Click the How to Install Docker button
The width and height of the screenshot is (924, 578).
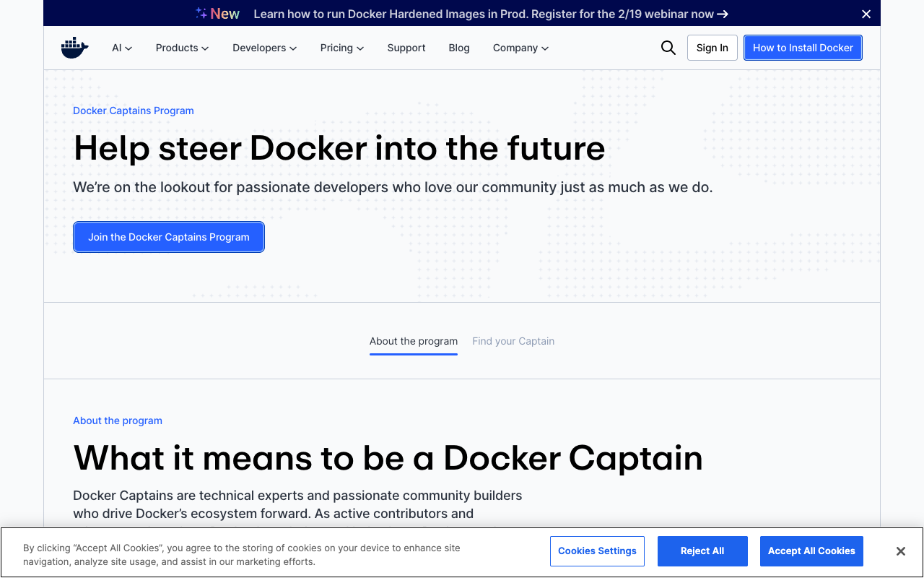(x=803, y=47)
